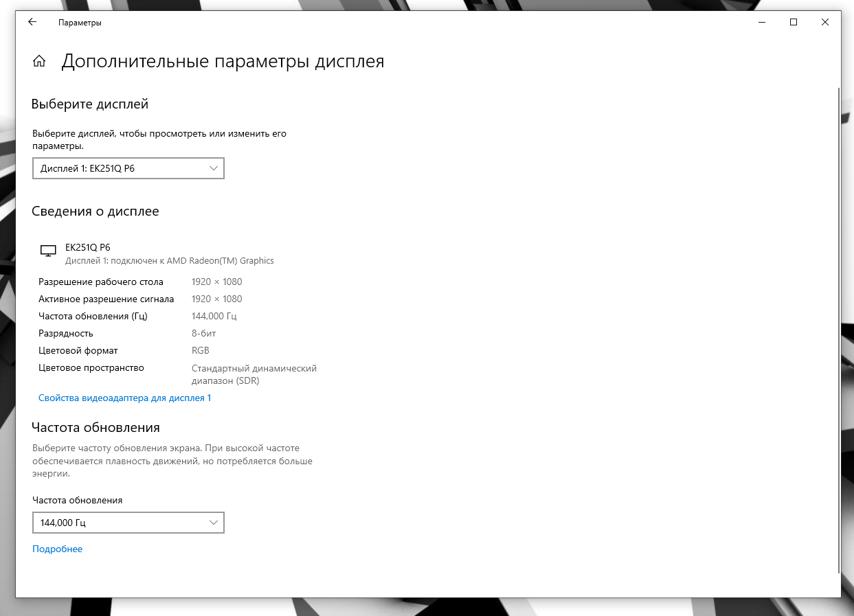Open the "Дисплей 1: EK251Q P6" dropdown
Viewport: 854px width, 616px height.
128,168
